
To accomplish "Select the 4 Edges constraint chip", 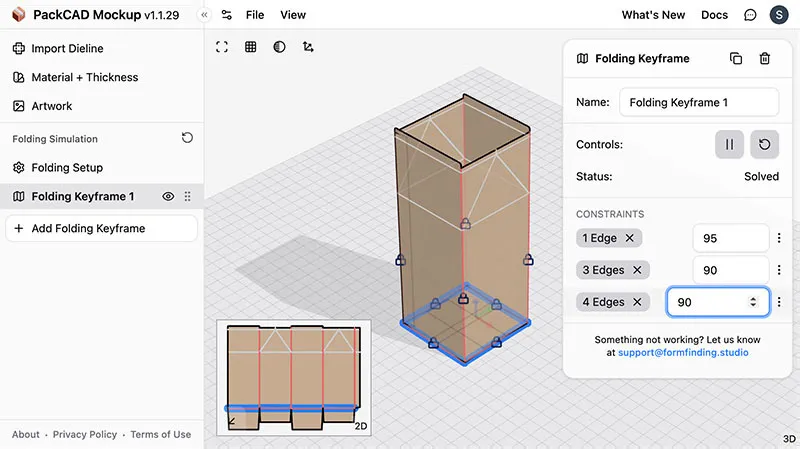I will [612, 302].
